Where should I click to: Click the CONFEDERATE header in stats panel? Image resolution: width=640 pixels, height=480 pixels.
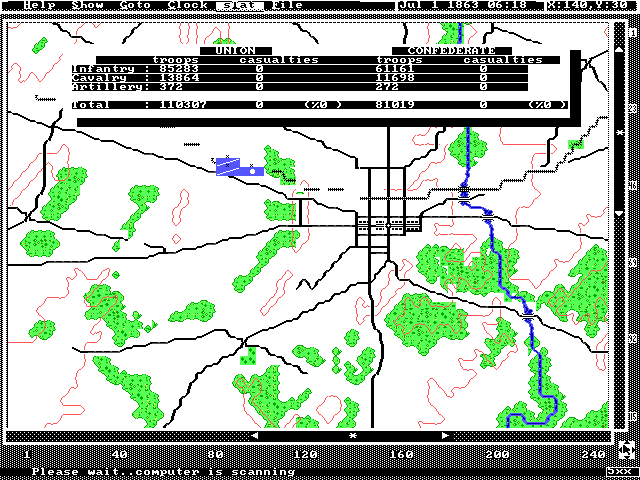point(451,50)
